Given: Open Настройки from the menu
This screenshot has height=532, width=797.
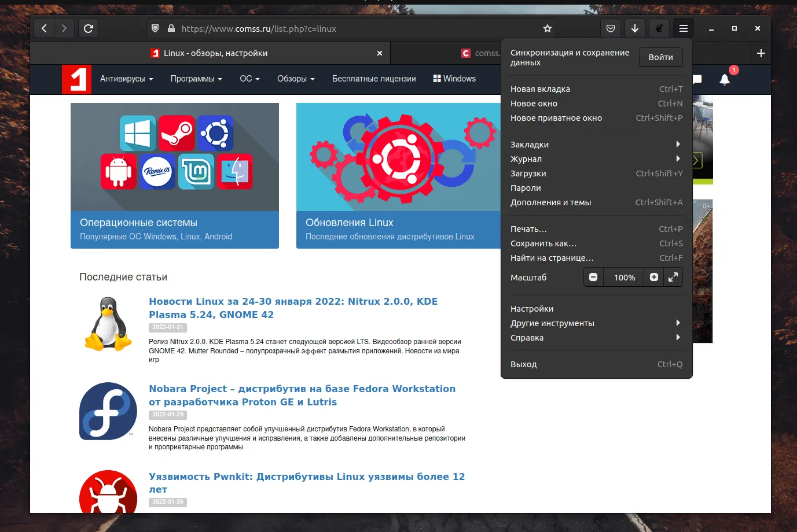Looking at the screenshot, I should click(x=596, y=309).
